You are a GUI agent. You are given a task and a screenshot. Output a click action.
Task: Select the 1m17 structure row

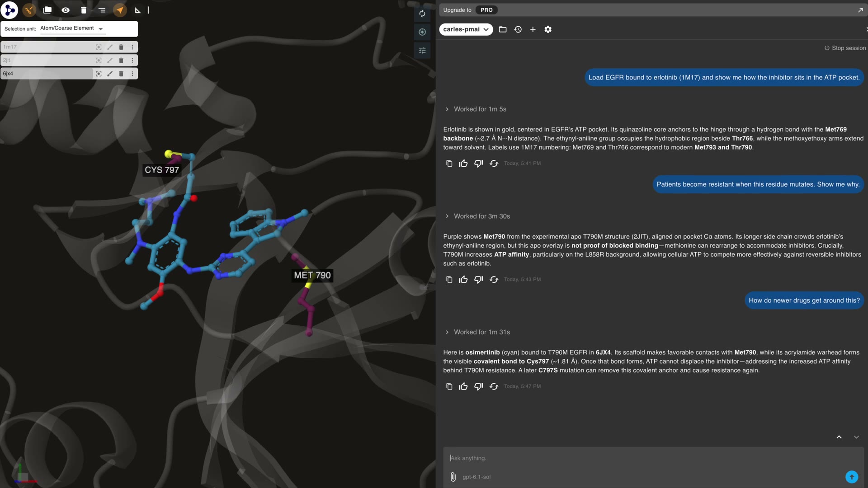(47, 47)
